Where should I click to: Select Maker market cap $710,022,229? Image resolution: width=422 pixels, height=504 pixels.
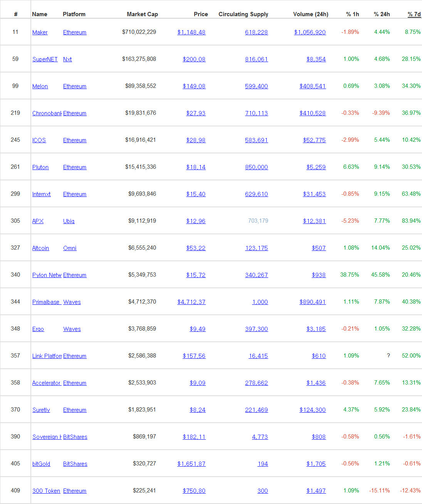139,32
